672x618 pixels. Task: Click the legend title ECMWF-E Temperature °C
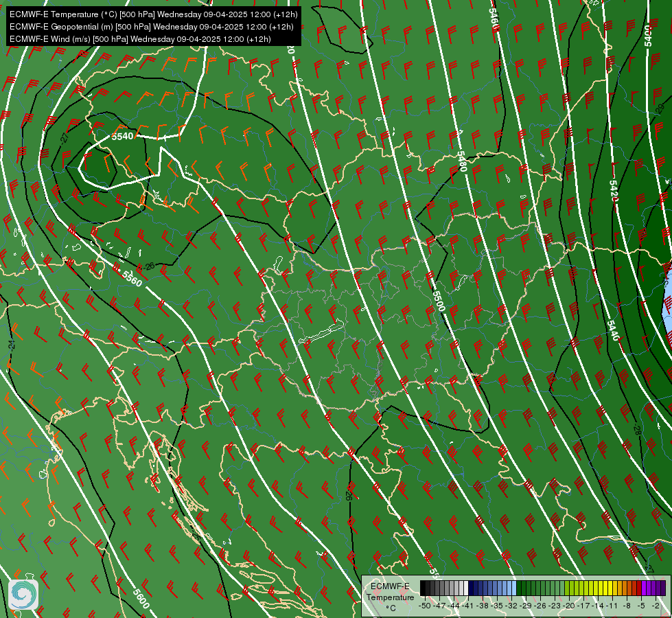coord(390,597)
